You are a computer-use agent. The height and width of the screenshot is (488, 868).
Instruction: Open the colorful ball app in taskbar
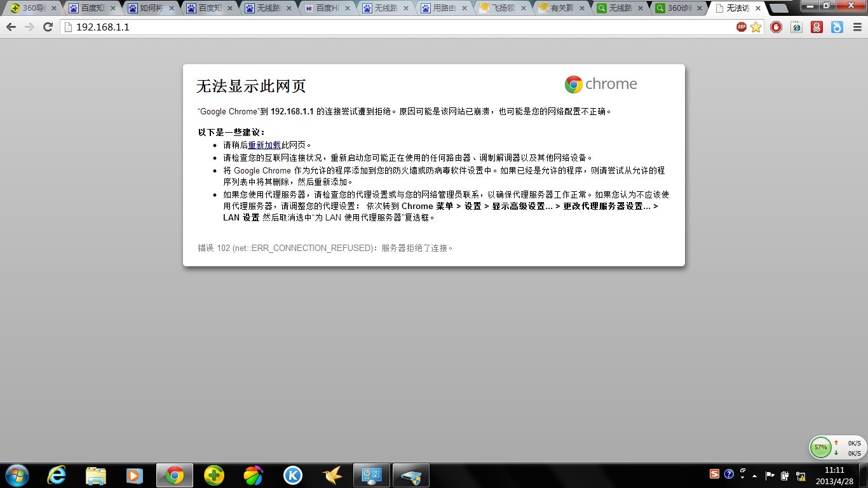coord(254,475)
